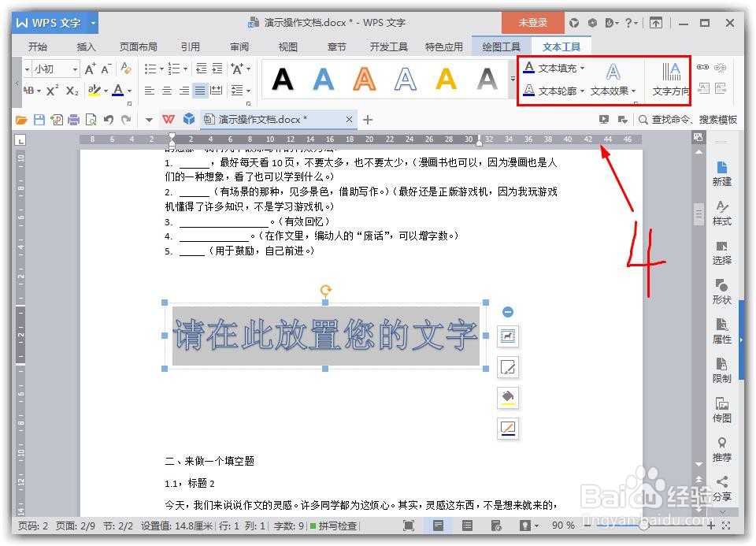Toggle subscript formatting
Screen dimensions: 756x546
click(x=71, y=91)
